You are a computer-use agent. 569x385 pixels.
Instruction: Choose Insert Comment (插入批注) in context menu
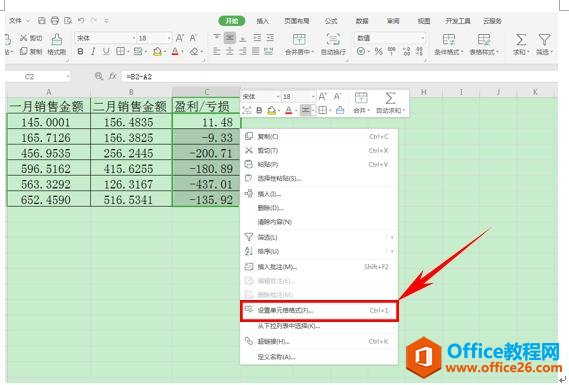click(x=319, y=267)
